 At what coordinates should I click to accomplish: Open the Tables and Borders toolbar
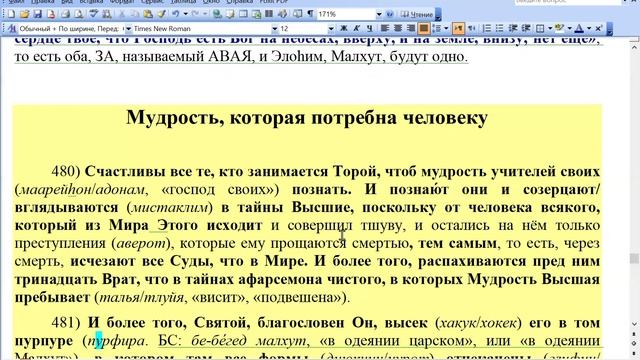230,14
